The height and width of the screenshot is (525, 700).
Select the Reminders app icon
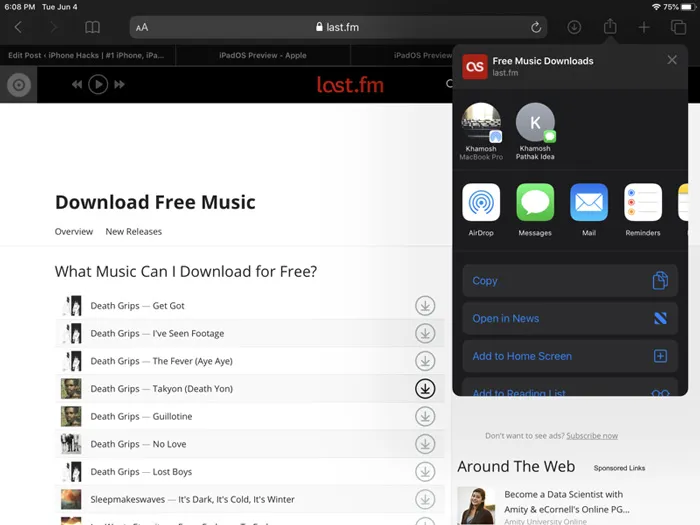[643, 202]
